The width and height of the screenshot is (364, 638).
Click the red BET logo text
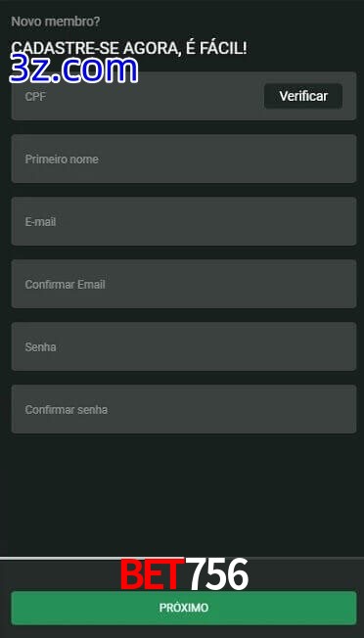click(x=150, y=574)
